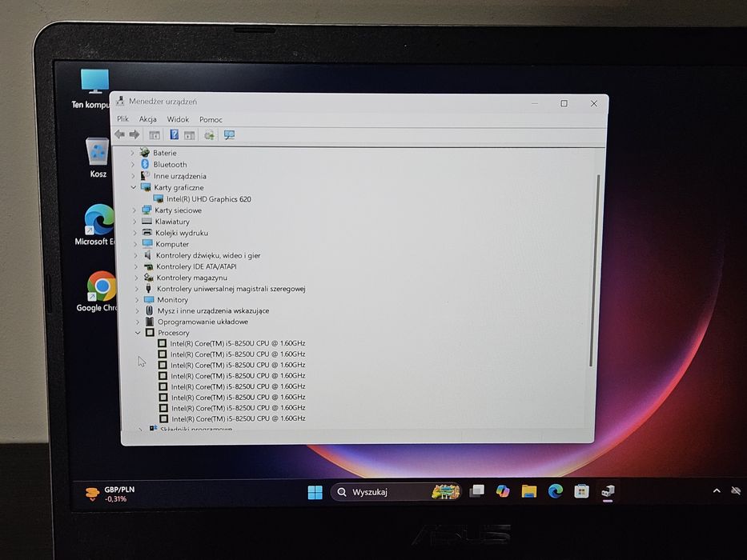This screenshot has height=560, width=747.
Task: Click the Wyszukaj taskbar search box
Action: pyautogui.click(x=396, y=492)
